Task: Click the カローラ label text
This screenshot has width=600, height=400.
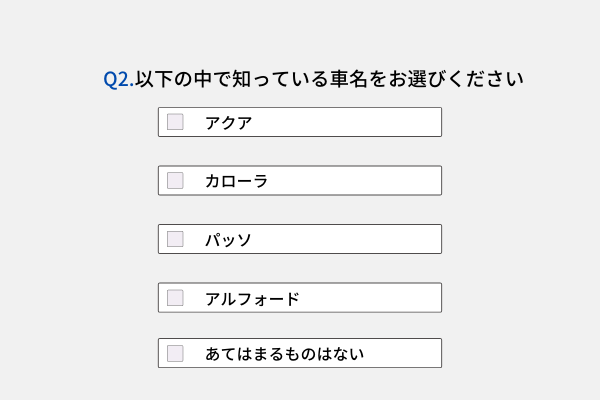Action: 236,181
